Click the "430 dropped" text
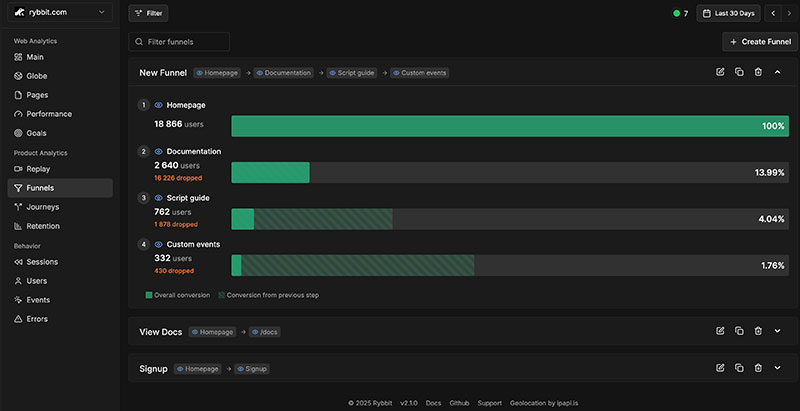The width and height of the screenshot is (800, 411). pos(174,271)
